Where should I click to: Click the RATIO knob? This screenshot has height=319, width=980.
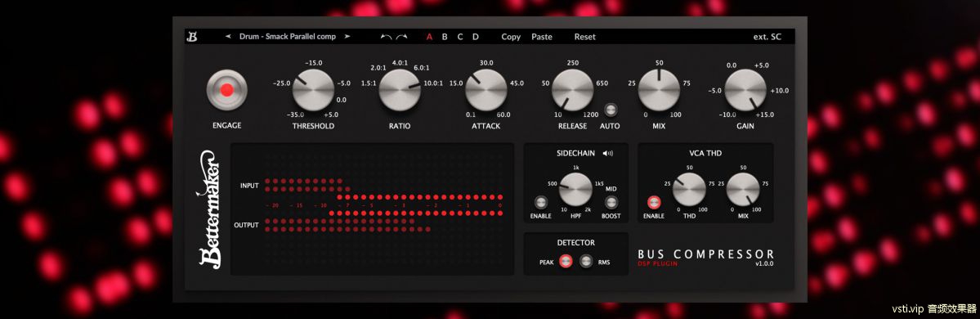tap(400, 89)
